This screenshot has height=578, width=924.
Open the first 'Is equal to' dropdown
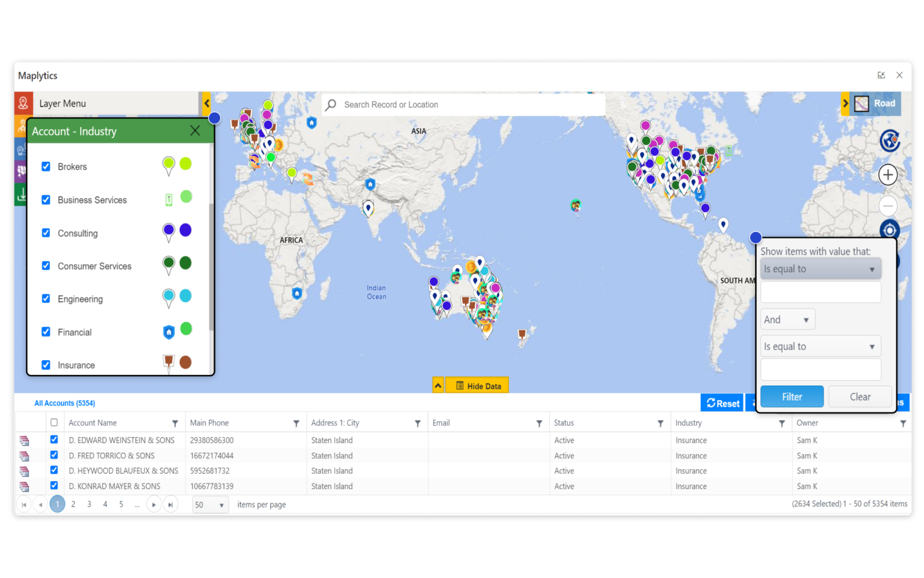pos(820,269)
